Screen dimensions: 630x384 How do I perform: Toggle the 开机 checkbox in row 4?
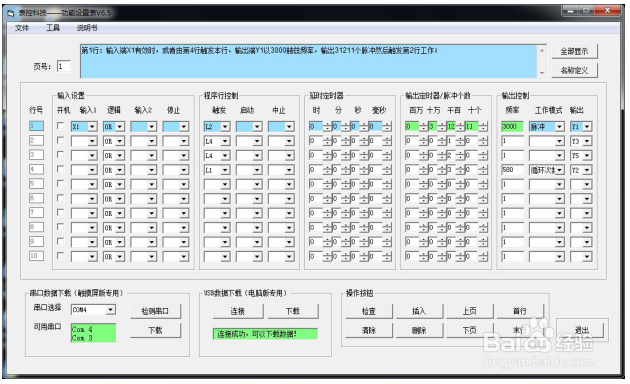pos(60,169)
